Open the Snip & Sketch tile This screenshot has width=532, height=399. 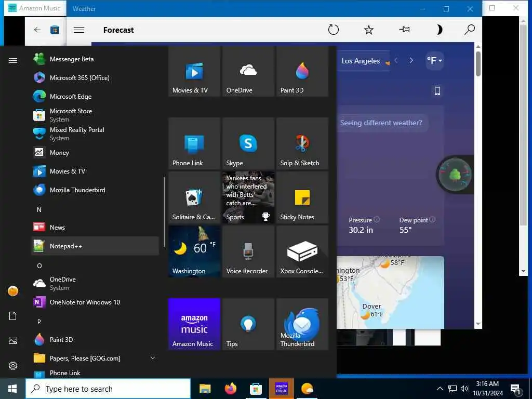tap(302, 143)
